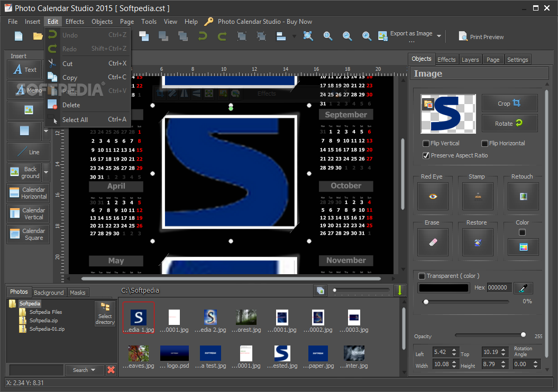Viewport: 558px width, 392px height.
Task: Click the thumbnail view icon beside the size slider
Action: coord(321,291)
